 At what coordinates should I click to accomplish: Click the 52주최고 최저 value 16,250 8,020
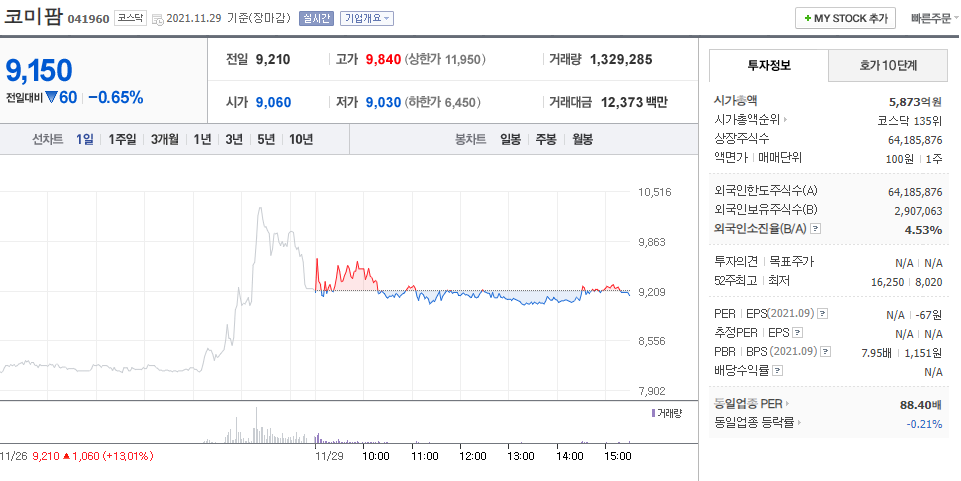tap(906, 281)
